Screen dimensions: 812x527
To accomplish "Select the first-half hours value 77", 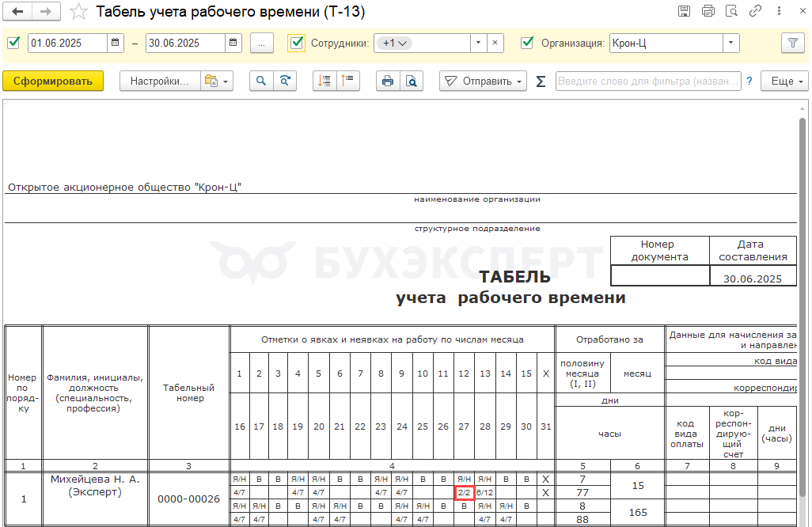I will (x=582, y=493).
